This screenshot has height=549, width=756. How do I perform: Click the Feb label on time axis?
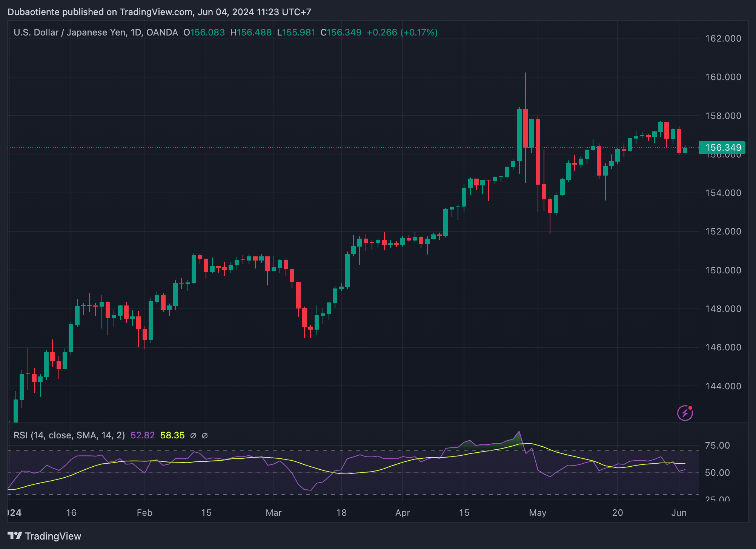tap(144, 513)
